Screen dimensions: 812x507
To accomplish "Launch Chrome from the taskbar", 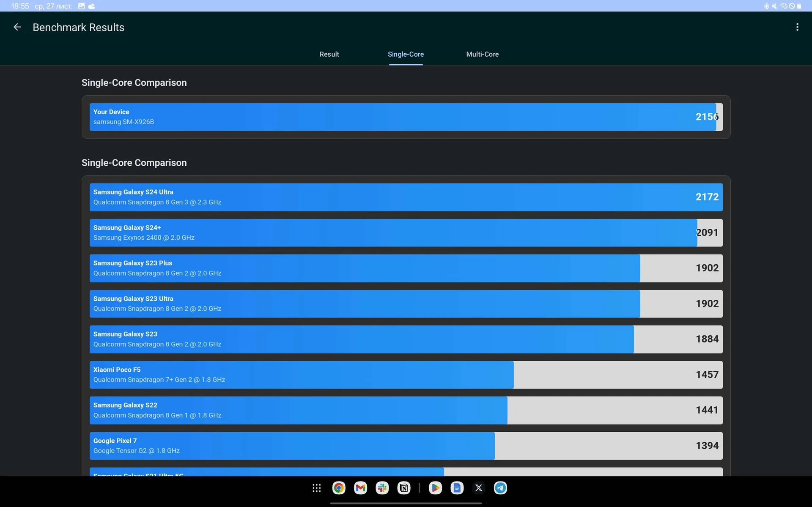I will [x=339, y=488].
